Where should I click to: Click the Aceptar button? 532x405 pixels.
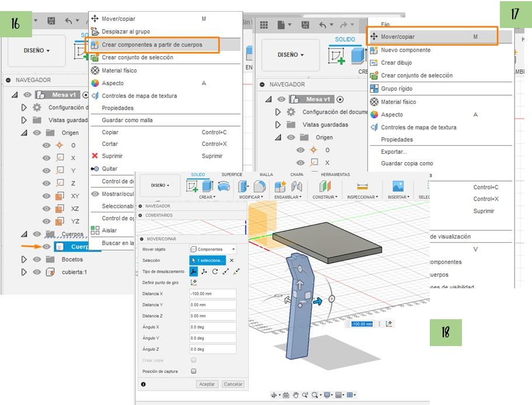coord(207,384)
